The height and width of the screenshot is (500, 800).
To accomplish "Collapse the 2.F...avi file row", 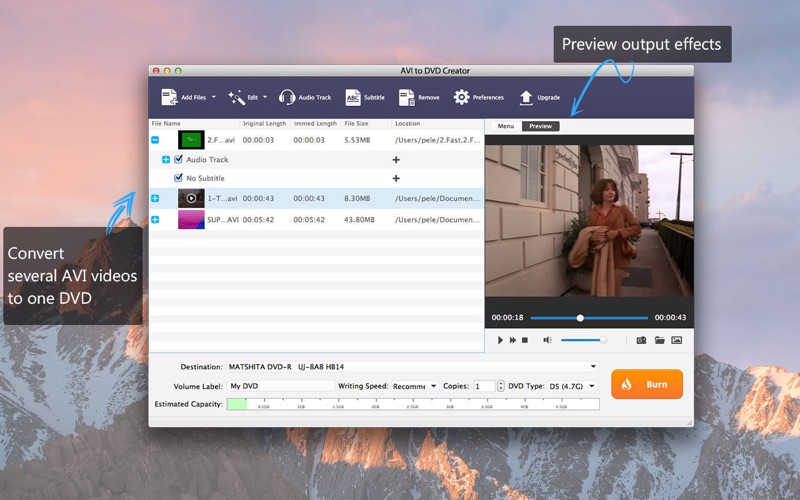I will point(155,140).
